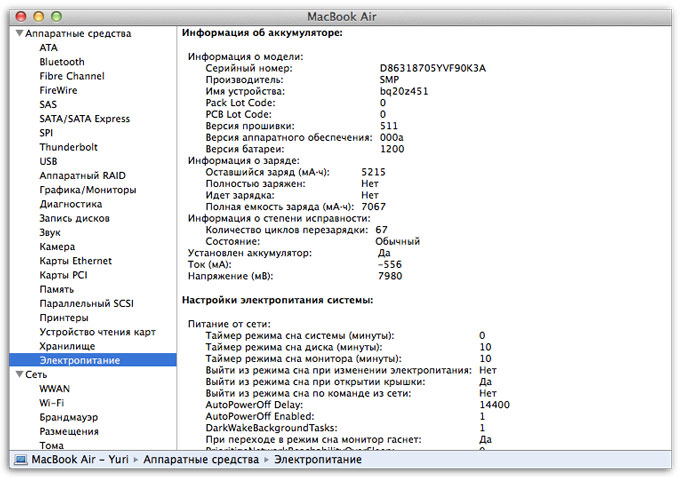
Task: Close the window with red button
Action: coord(21,16)
